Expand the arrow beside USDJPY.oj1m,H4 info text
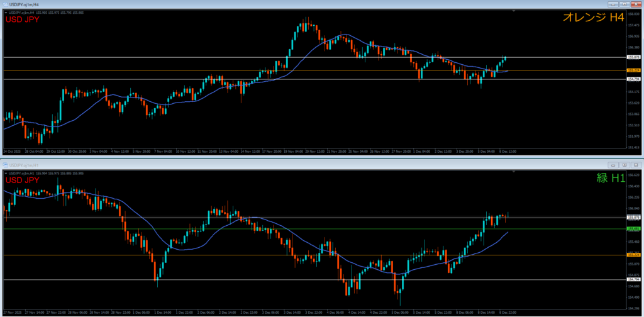Viewport: 644px width, 317px height. pos(5,12)
